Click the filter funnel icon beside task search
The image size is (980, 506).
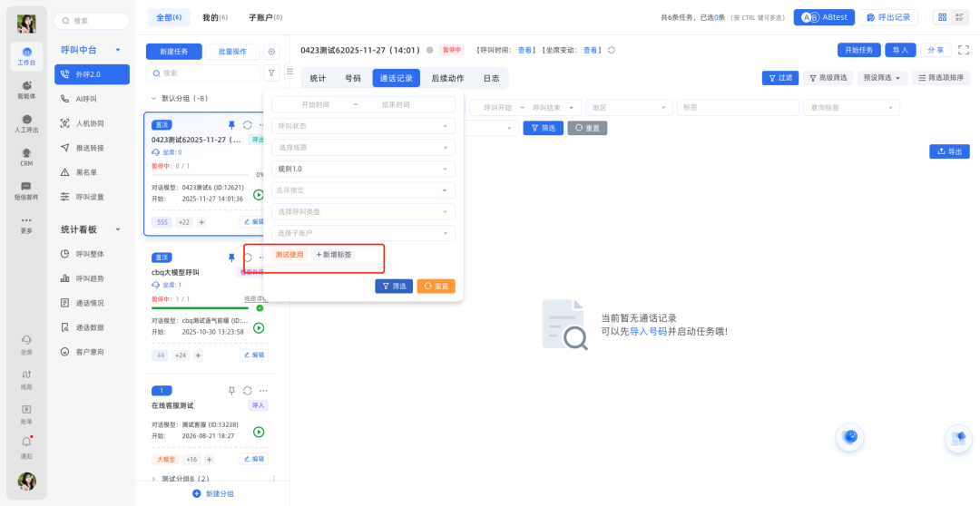pyautogui.click(x=271, y=73)
